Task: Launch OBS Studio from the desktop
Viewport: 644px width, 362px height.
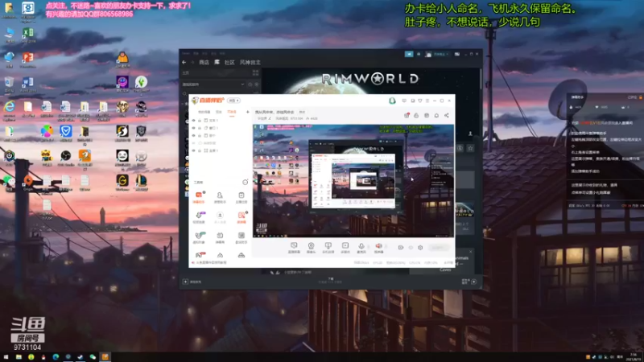Action: (x=66, y=158)
